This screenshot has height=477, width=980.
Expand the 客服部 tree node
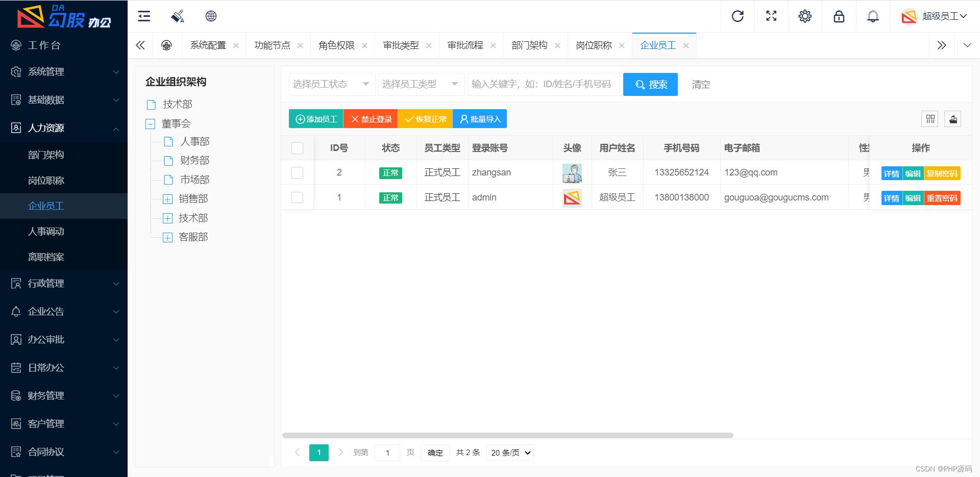click(x=167, y=237)
